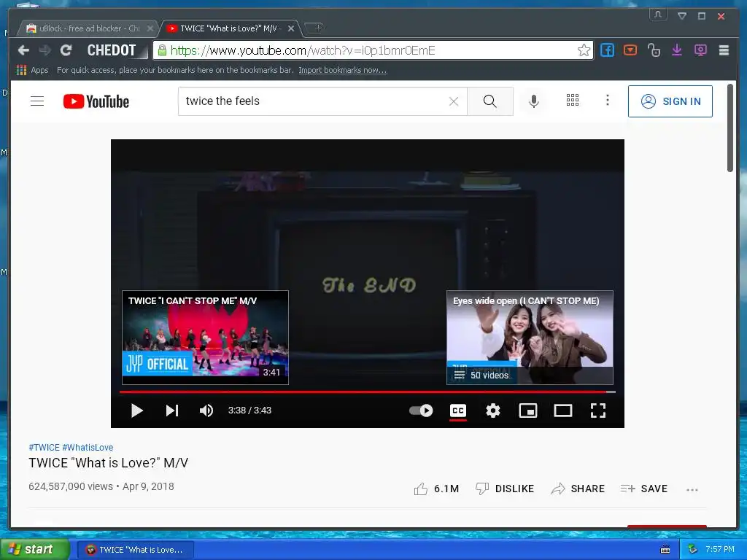Close the TWICE What is Love tab
The image size is (747, 560).
tap(290, 28)
